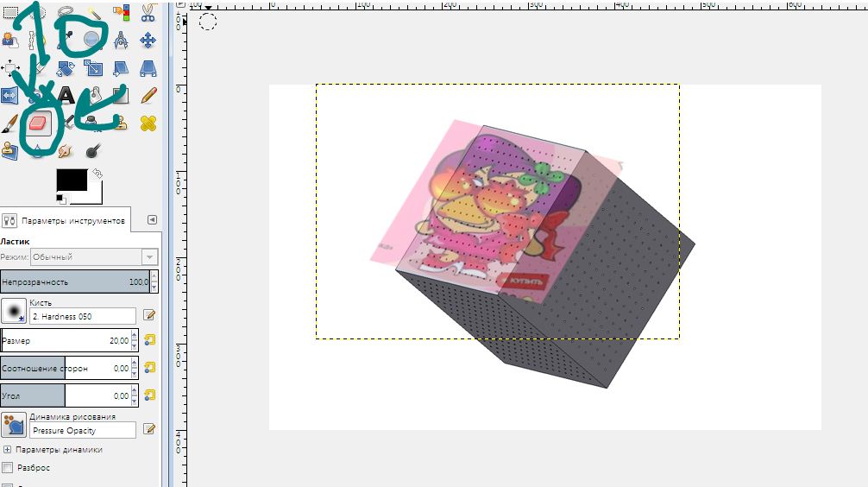Image resolution: width=868 pixels, height=487 pixels.
Task: Adjust the Угол stepper arrows
Action: [x=134, y=395]
